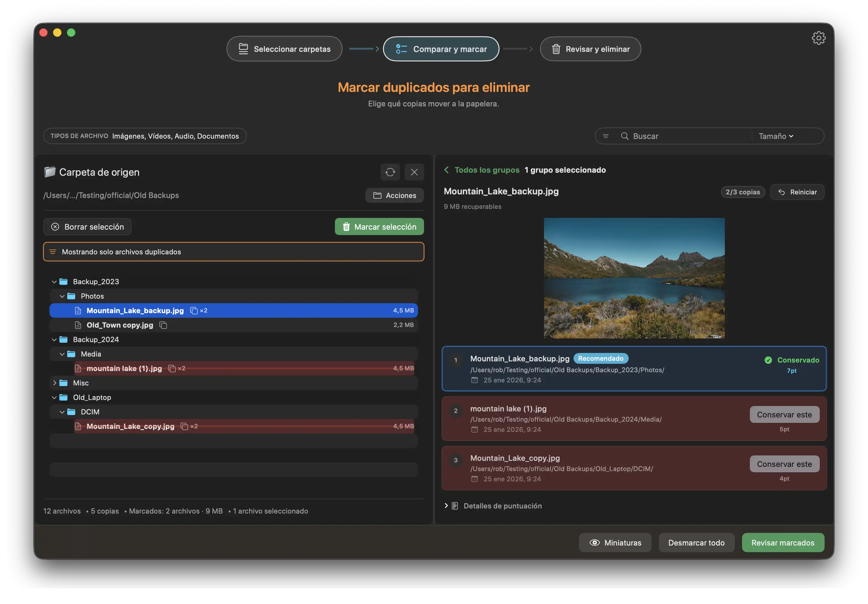868x604 pixels.
Task: Click the calendar icon on mountain lake (1).jpg card
Action: [474, 430]
